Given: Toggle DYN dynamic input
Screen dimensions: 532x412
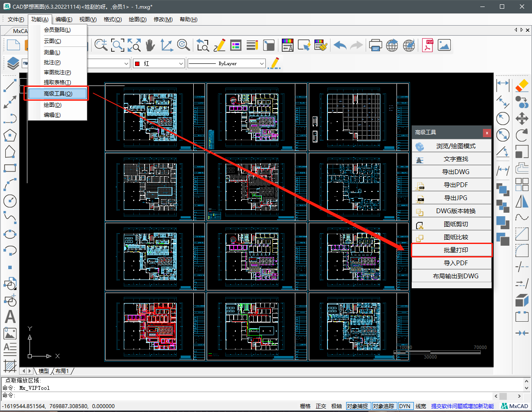Looking at the screenshot, I should [405, 406].
